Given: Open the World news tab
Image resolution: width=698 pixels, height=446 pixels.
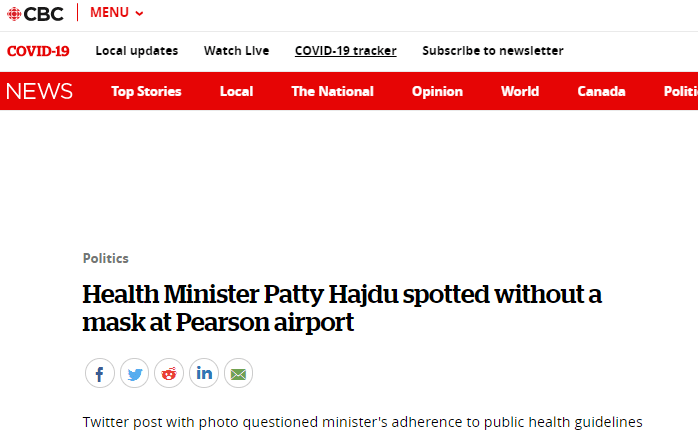Looking at the screenshot, I should (520, 91).
